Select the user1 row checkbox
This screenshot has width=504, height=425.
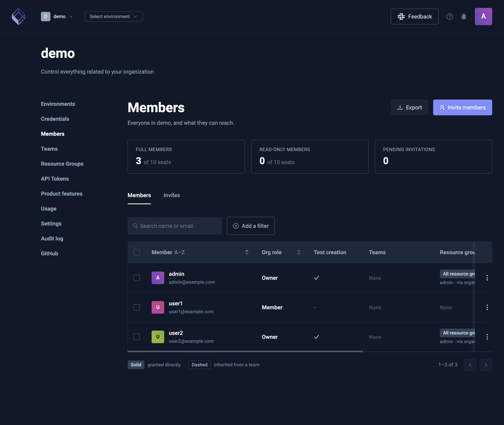point(136,307)
